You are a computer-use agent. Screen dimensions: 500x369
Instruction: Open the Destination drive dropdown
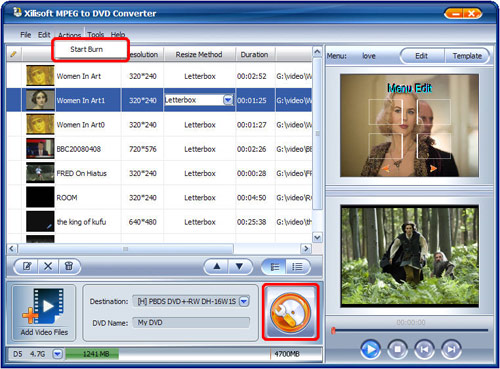click(x=244, y=301)
